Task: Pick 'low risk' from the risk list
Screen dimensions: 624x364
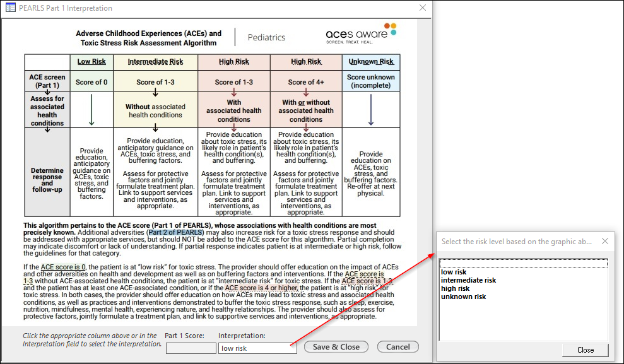Action: [454, 272]
